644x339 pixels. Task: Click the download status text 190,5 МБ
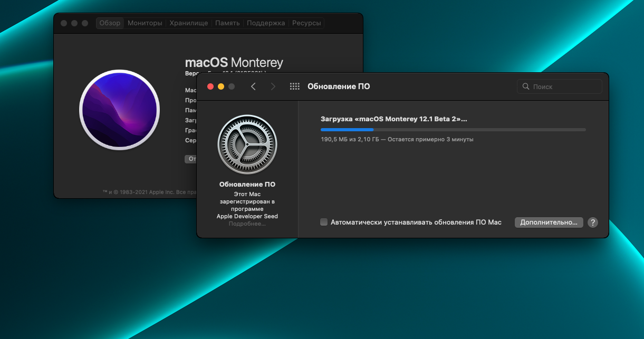pyautogui.click(x=397, y=140)
